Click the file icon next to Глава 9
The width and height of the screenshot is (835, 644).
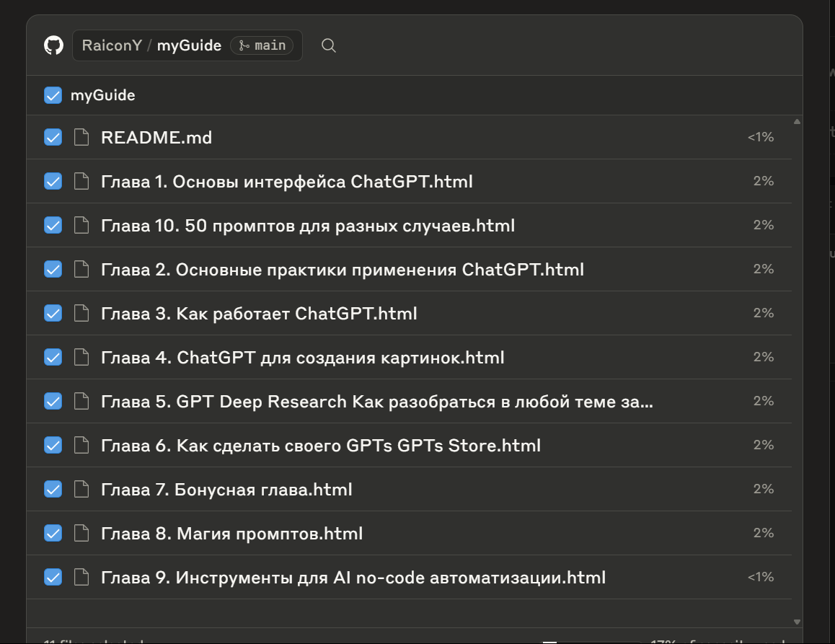[x=81, y=577]
